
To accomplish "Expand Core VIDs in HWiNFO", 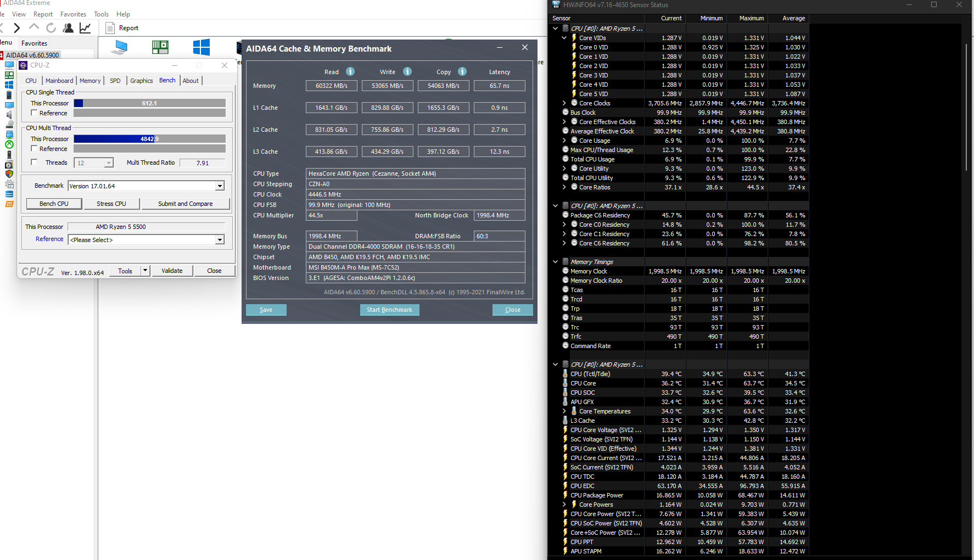I will point(564,38).
